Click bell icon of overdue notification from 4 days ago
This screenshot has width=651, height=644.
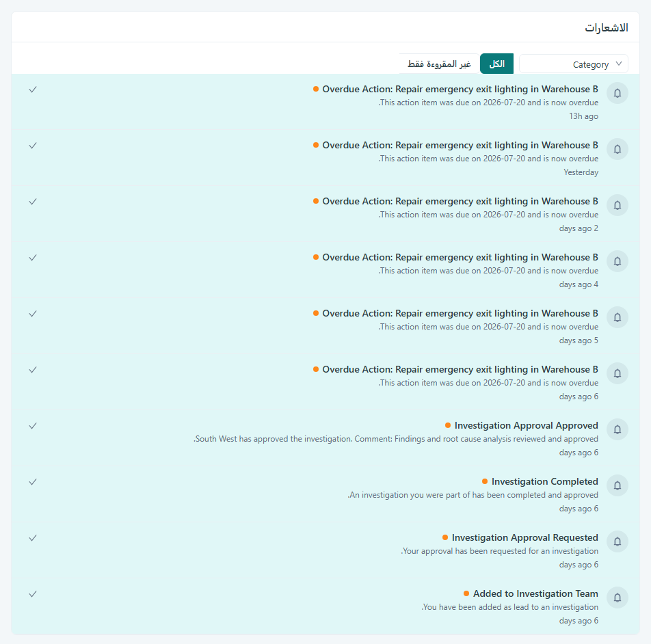pyautogui.click(x=617, y=261)
